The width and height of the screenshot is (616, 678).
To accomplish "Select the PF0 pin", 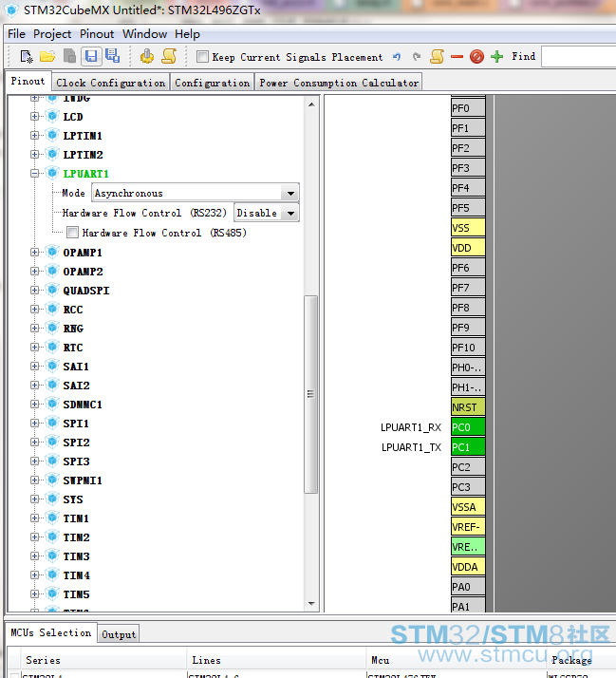I will coord(468,108).
